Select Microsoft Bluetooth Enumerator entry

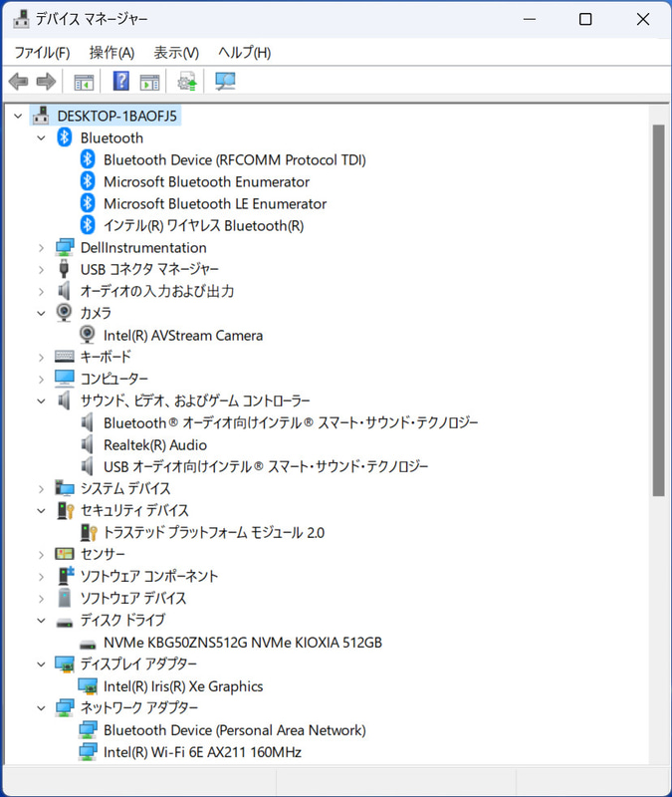click(207, 181)
